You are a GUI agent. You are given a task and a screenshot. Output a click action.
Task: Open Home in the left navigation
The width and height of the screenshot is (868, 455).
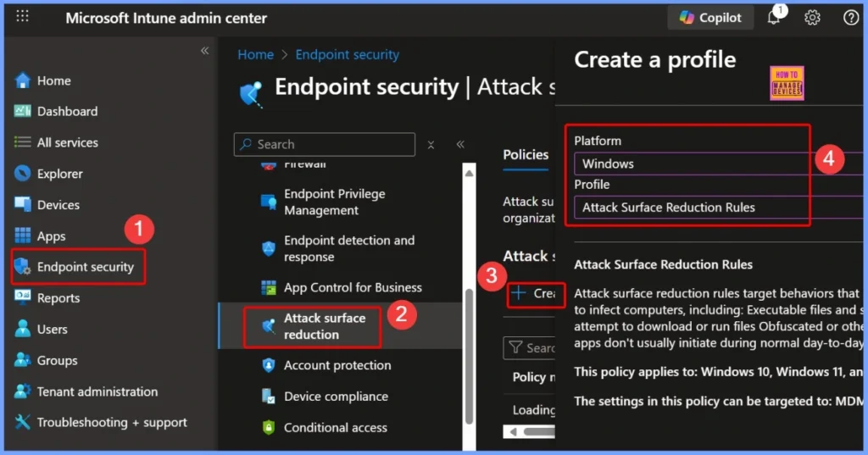53,80
